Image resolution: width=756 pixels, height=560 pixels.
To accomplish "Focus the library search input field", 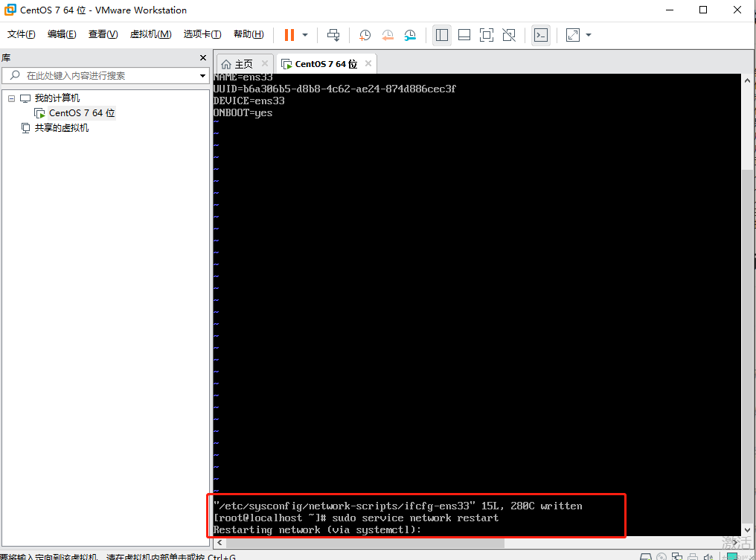I will tap(105, 76).
